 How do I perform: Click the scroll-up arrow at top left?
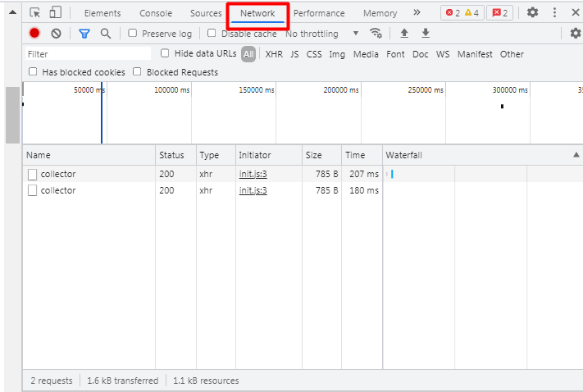(12, 12)
